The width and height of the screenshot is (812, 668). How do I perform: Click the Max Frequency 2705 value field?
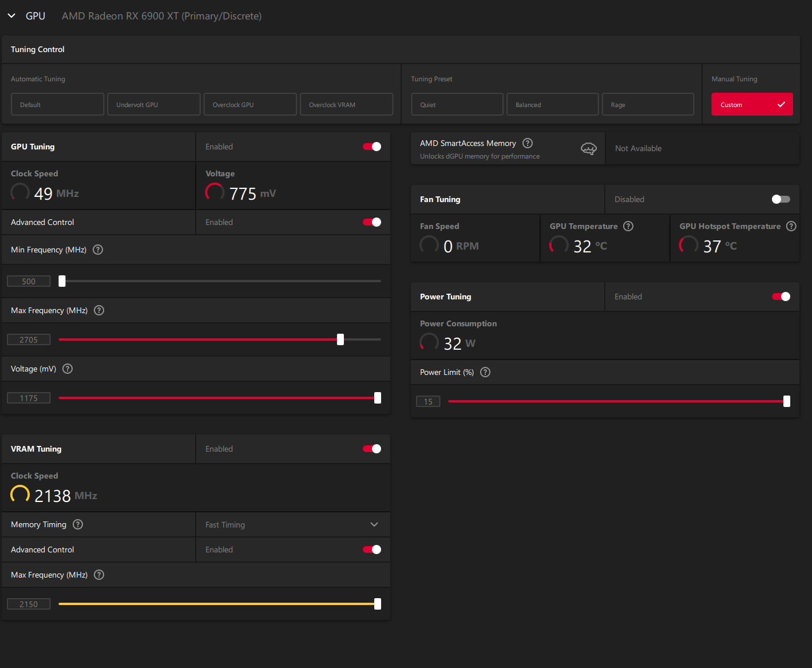click(29, 339)
